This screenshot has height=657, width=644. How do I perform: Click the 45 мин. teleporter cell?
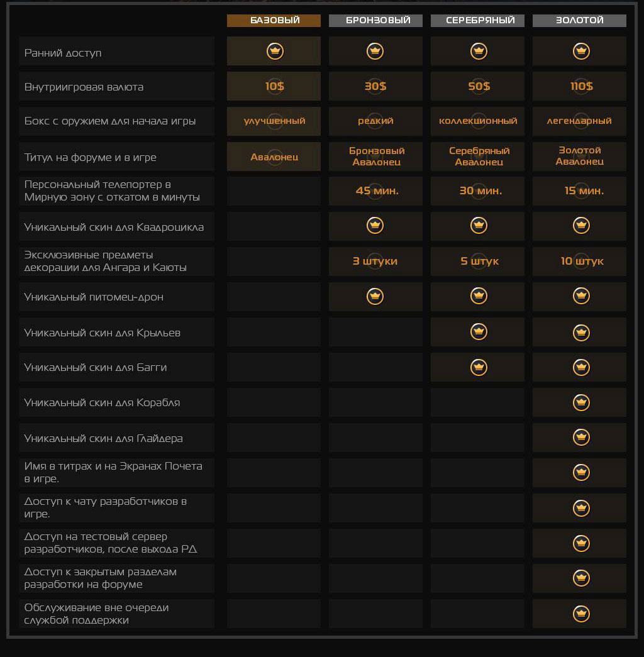pos(377,190)
